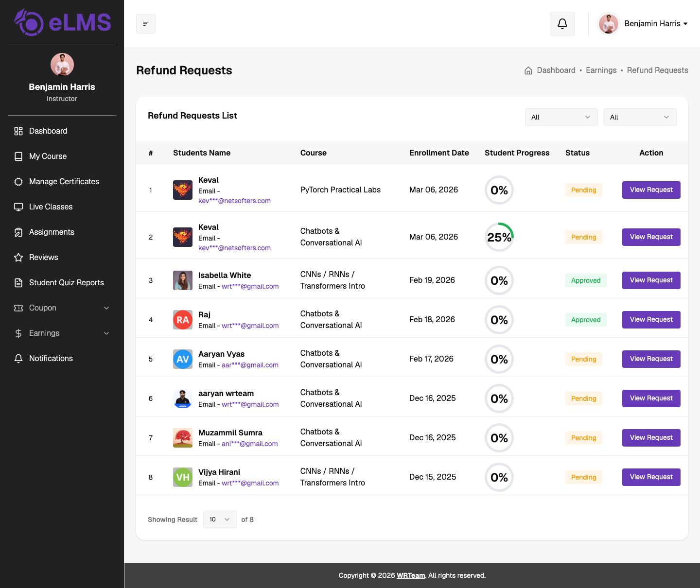Open the first All filter dropdown

click(x=561, y=117)
